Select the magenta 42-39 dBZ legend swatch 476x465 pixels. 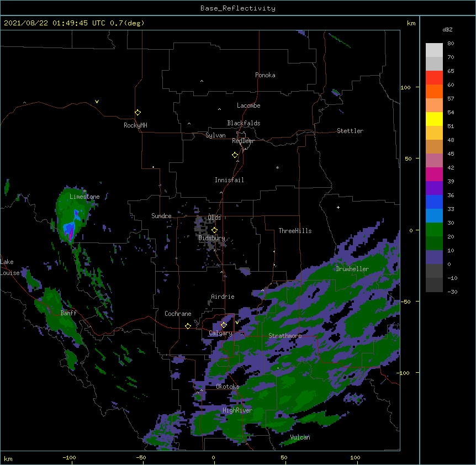[434, 174]
